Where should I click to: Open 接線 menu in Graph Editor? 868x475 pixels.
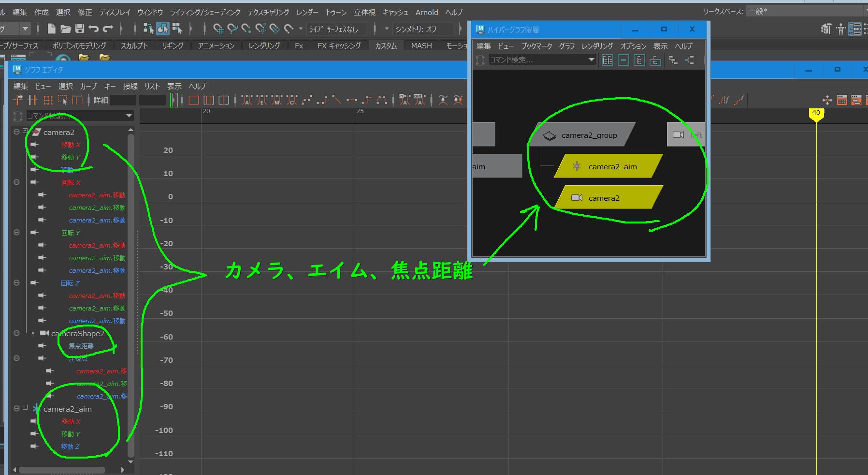130,86
